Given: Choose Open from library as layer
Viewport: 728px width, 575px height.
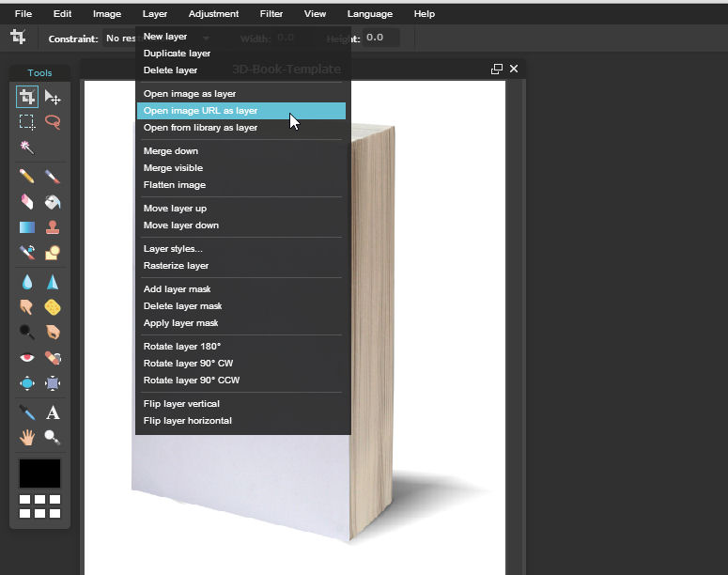Looking at the screenshot, I should tap(241, 127).
